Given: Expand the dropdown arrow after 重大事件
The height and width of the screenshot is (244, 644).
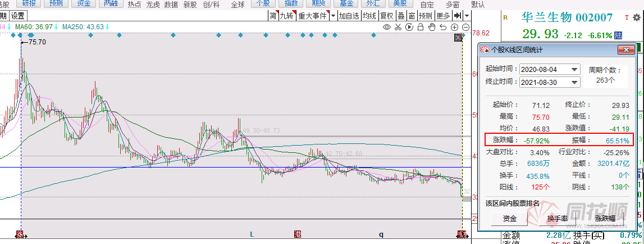Looking at the screenshot, I should tap(333, 16).
